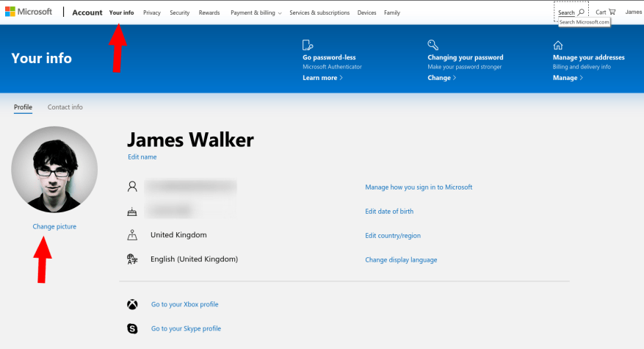Switch to the Contact info tab
644x349 pixels.
[x=65, y=107]
